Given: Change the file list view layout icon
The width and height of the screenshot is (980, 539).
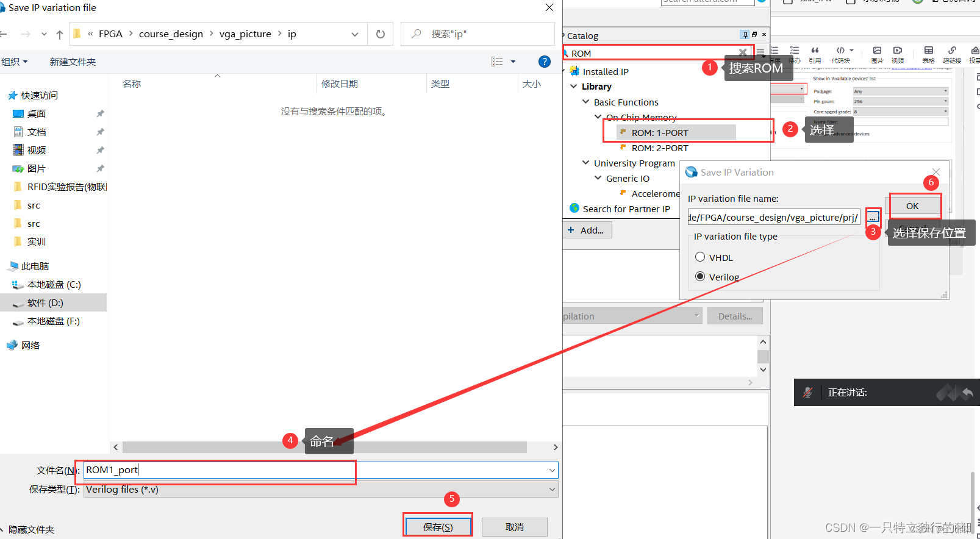Looking at the screenshot, I should 497,62.
